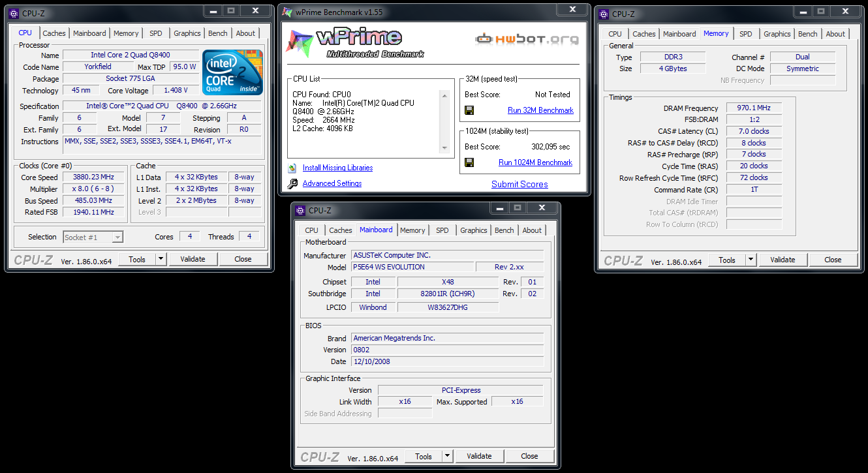868x473 pixels.
Task: Open Tools dropdown arrow in CPU window
Action: [161, 259]
